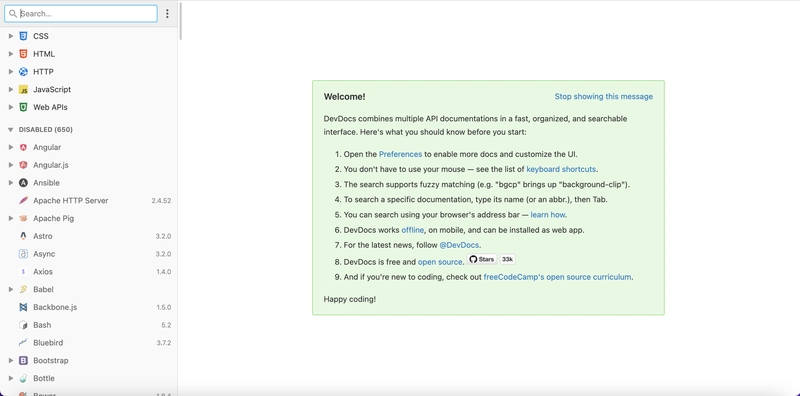Click the Web APIs icon
The width and height of the screenshot is (800, 396).
[23, 107]
